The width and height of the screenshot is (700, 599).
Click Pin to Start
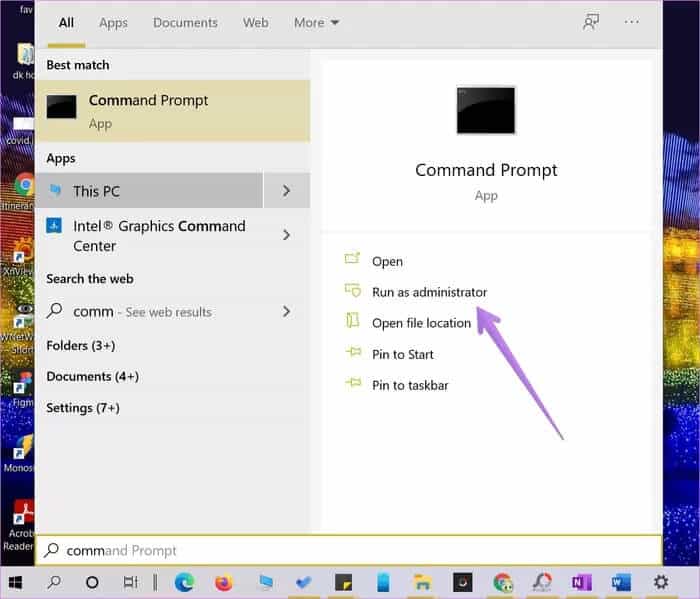pos(403,354)
